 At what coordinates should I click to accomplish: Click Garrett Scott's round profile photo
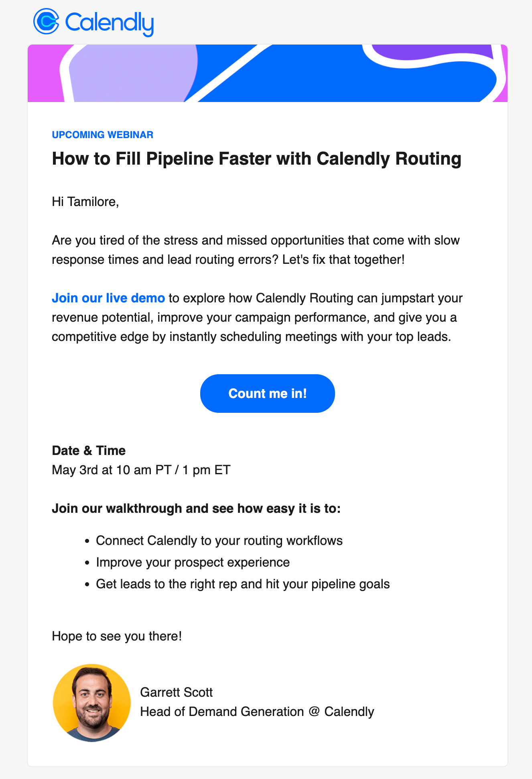tap(92, 703)
